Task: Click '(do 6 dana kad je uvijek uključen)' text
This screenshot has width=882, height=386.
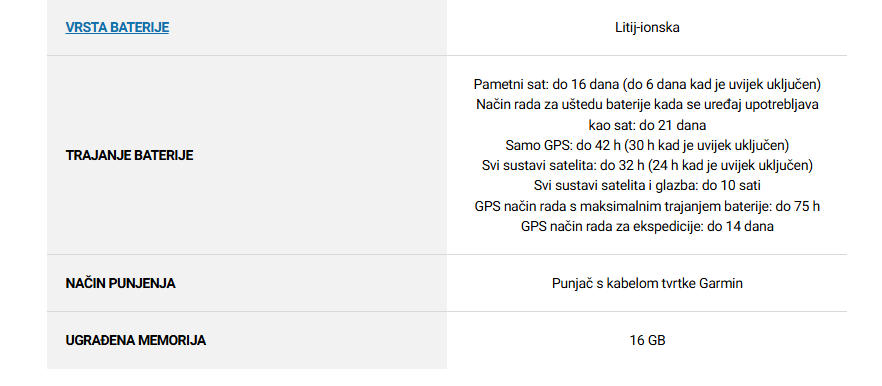Action: click(722, 84)
